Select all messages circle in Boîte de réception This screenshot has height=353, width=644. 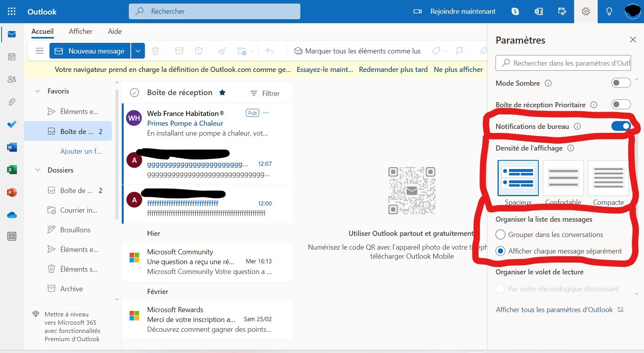coord(134,93)
